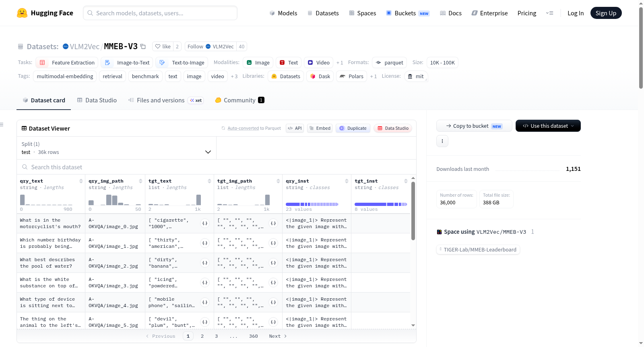Go to Datasets in the navigation bar

tap(323, 13)
